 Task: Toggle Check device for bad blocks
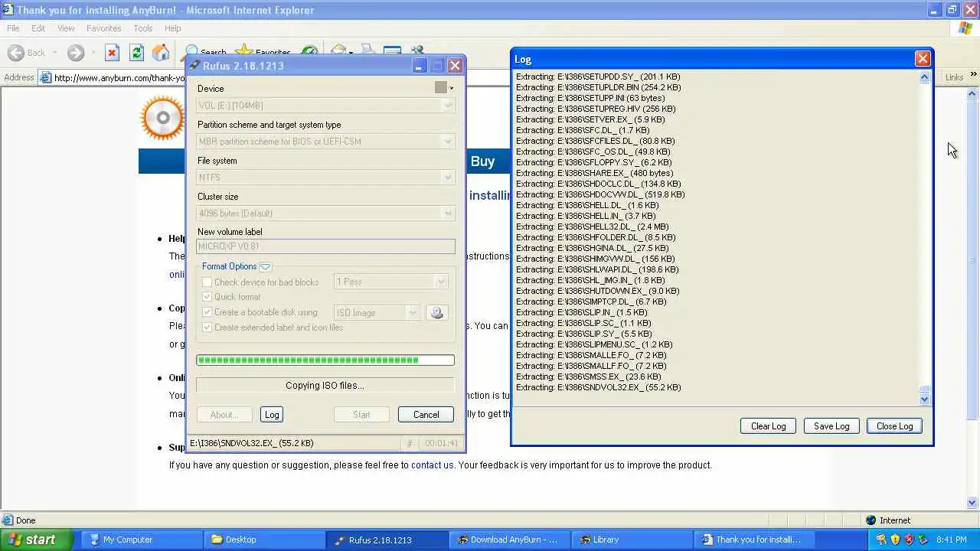coord(207,282)
